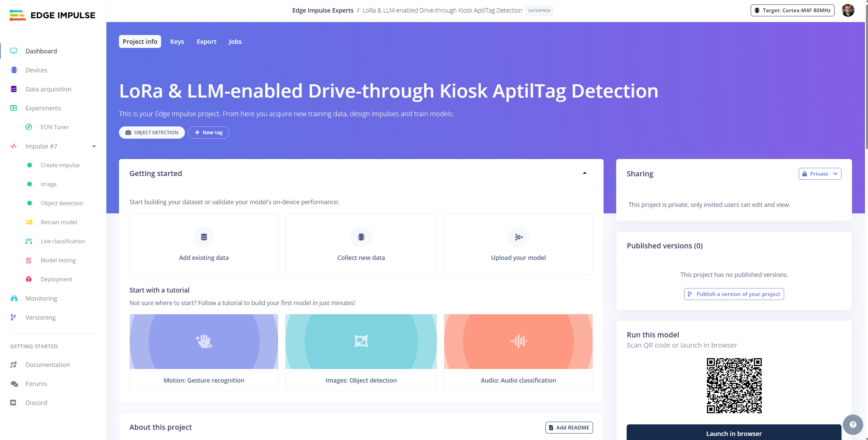Open the Devices sidebar icon
This screenshot has height=440, width=868.
[14, 70]
